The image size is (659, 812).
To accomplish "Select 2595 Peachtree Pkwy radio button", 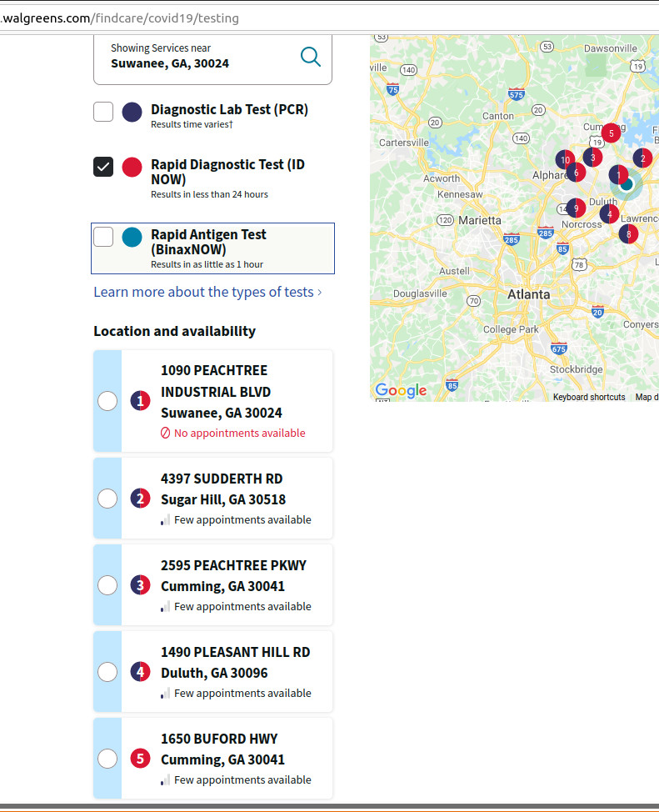I will (107, 585).
